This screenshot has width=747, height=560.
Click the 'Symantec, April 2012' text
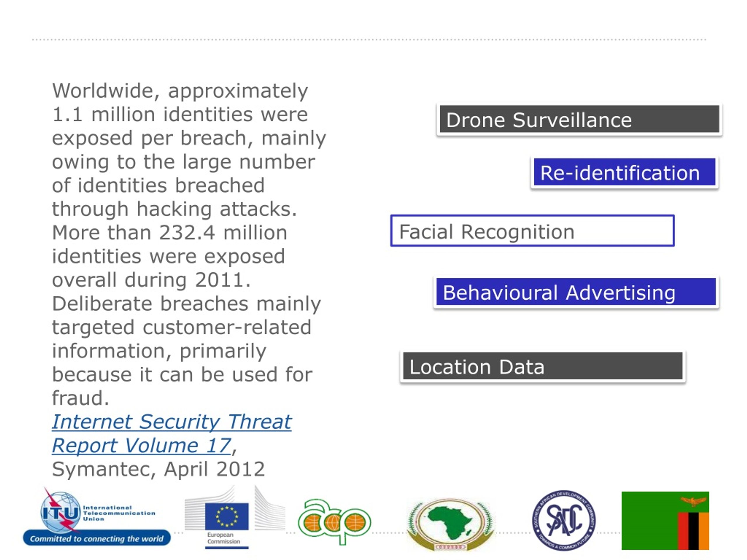click(158, 469)
